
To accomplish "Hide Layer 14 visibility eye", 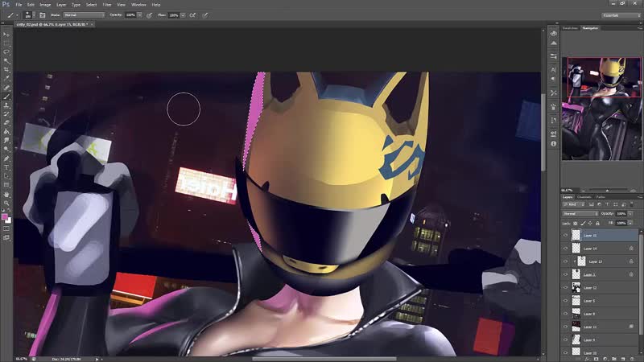I will (566, 249).
